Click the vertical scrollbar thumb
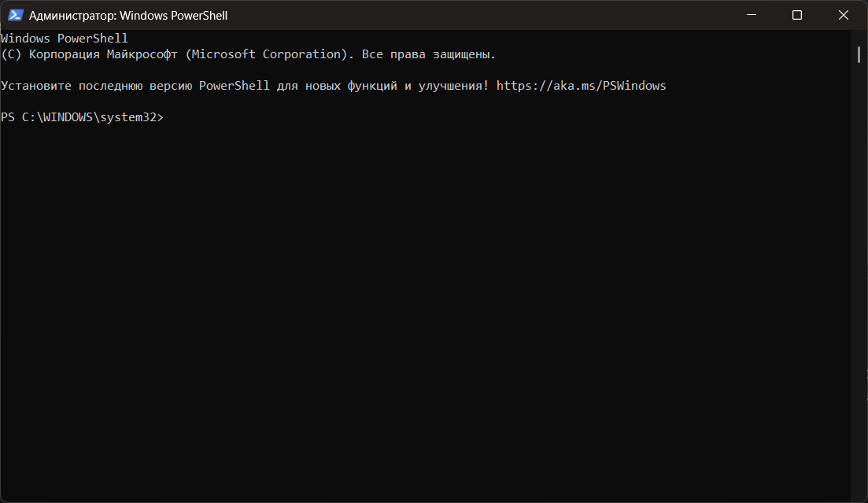868x503 pixels. coord(859,54)
